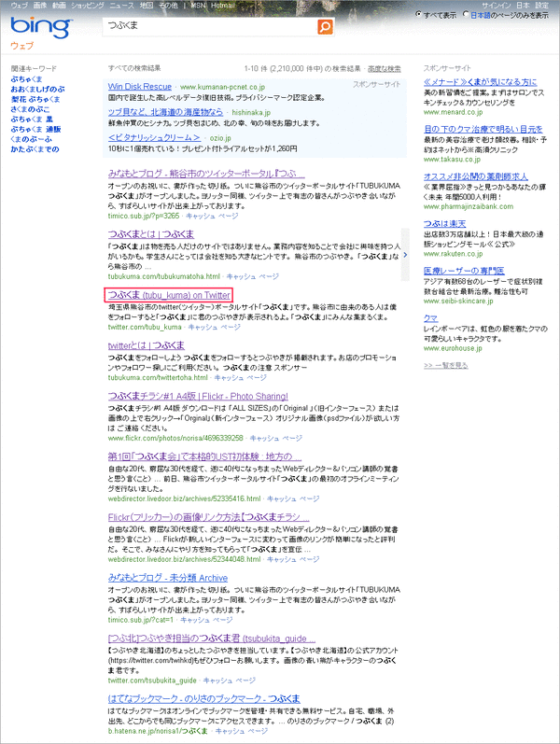This screenshot has height=744, width=560.
Task: Open sidebar ad 目の下のクマ治療で明るい目元を
Action: click(x=483, y=129)
